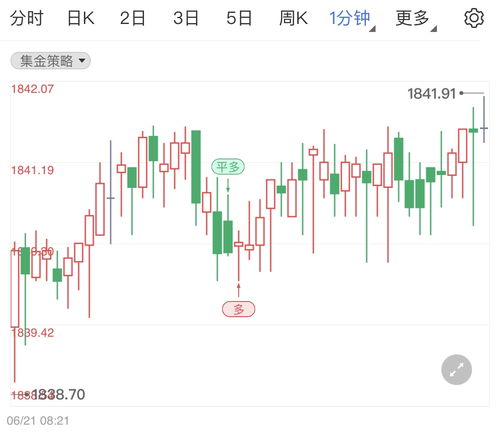Select the 3日 chart tab

pos(186,18)
